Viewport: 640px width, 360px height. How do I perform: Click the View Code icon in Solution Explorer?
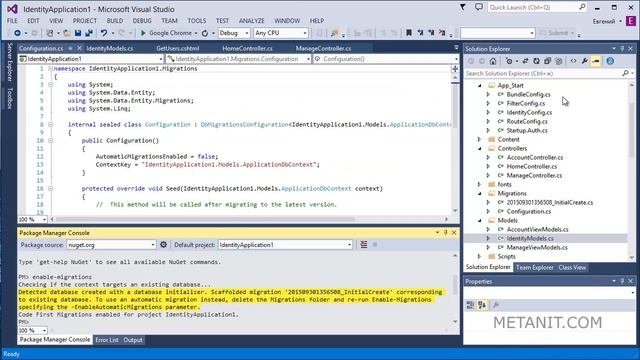click(x=573, y=61)
